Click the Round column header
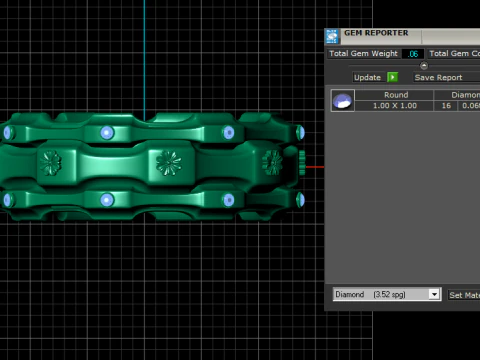Viewport: 480px width, 360px height. coord(395,95)
